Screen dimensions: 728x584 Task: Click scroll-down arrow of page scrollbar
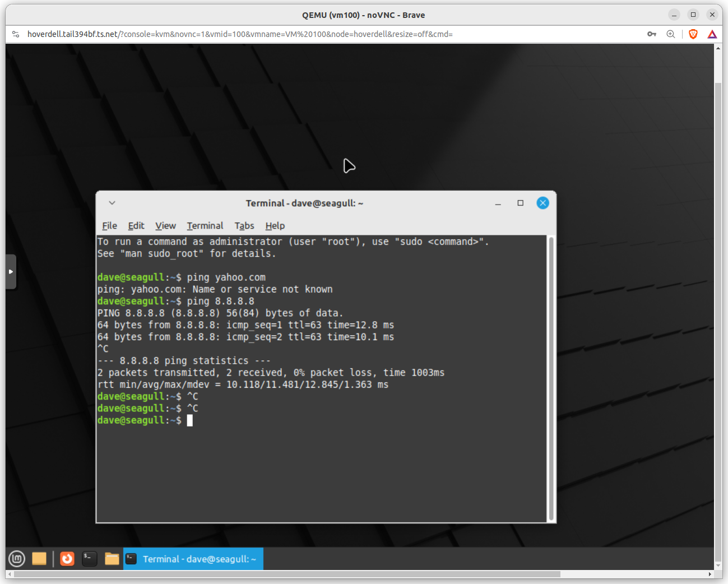[718, 566]
